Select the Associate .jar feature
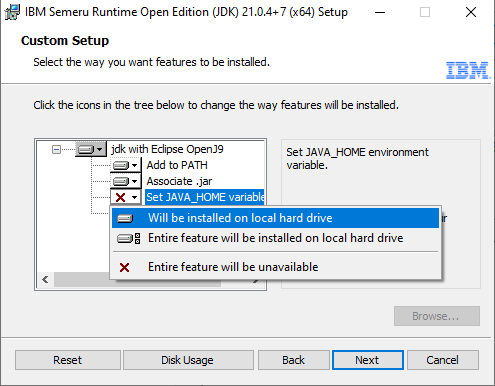This screenshot has height=386, width=495. pos(179,181)
